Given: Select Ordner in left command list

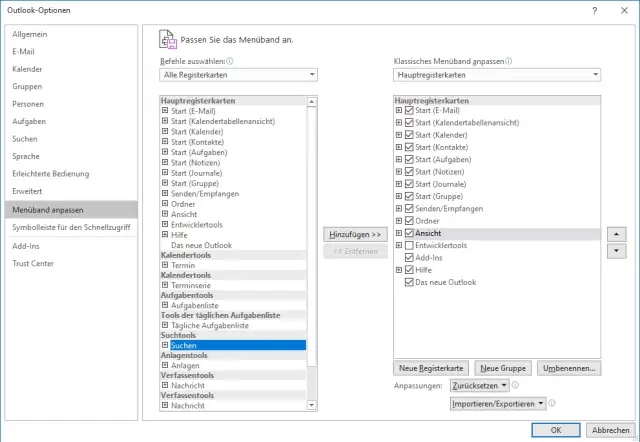Looking at the screenshot, I should pyautogui.click(x=183, y=204).
